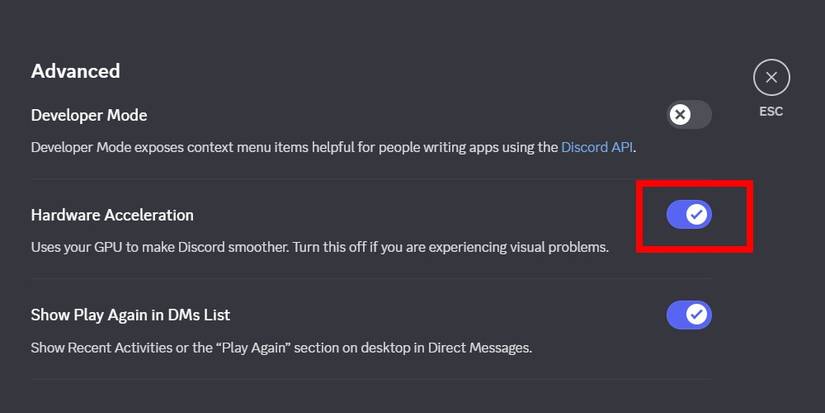Click the 'Show Recent Activities' description text
This screenshot has width=825, height=413.
pyautogui.click(x=281, y=348)
